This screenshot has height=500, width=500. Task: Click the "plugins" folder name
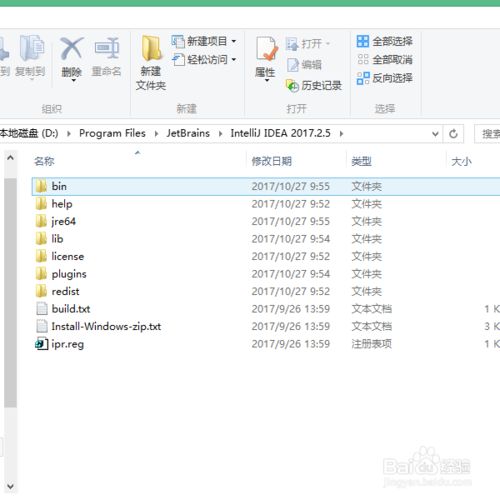coord(69,274)
